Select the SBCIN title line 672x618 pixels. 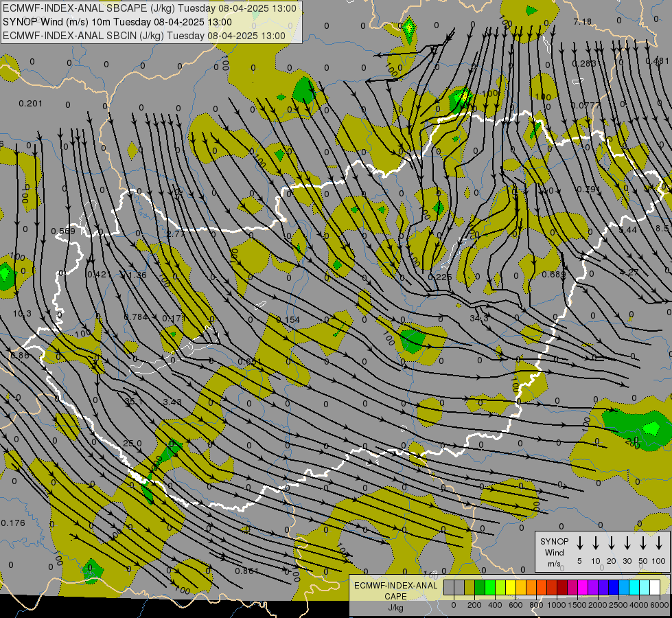click(144, 36)
